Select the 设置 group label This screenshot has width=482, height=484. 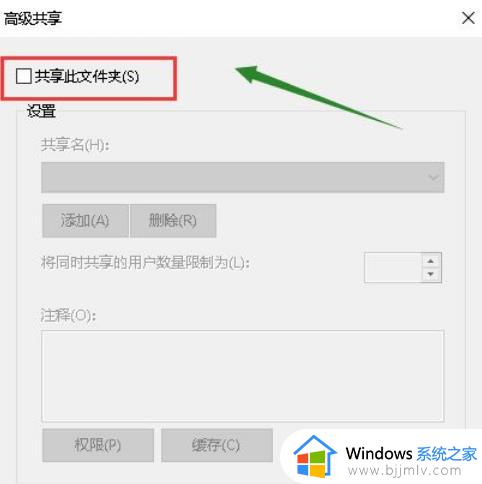pos(41,111)
